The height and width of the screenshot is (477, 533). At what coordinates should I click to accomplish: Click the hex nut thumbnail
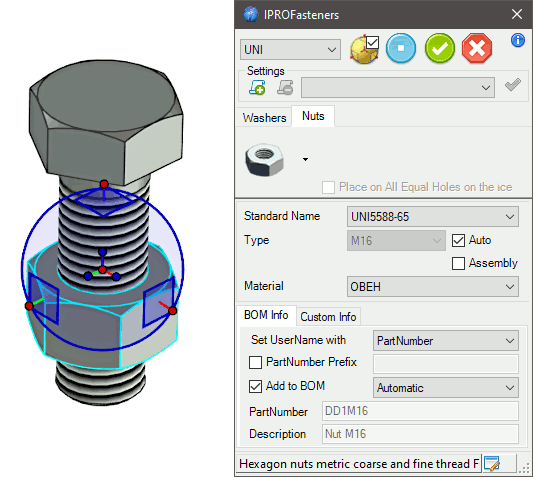tap(264, 159)
